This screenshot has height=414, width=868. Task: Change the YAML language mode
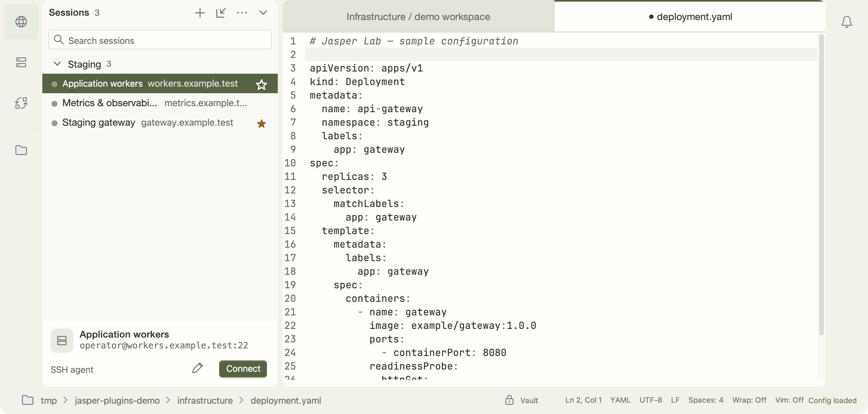pos(620,400)
